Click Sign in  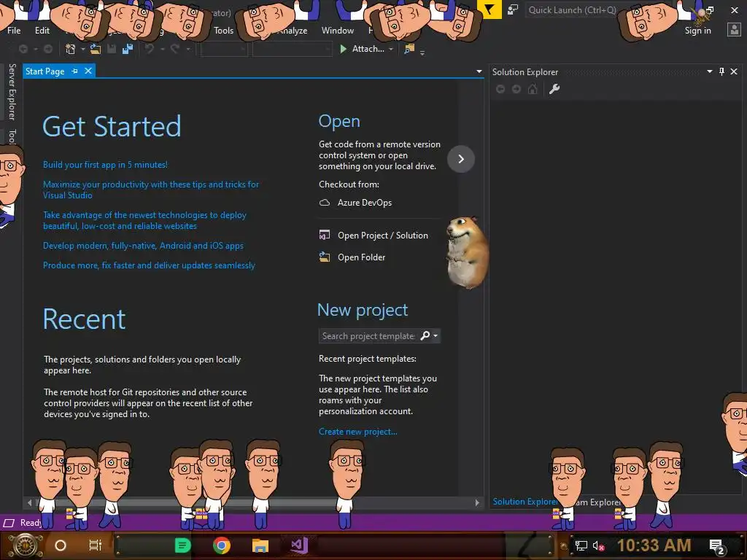[x=697, y=30]
